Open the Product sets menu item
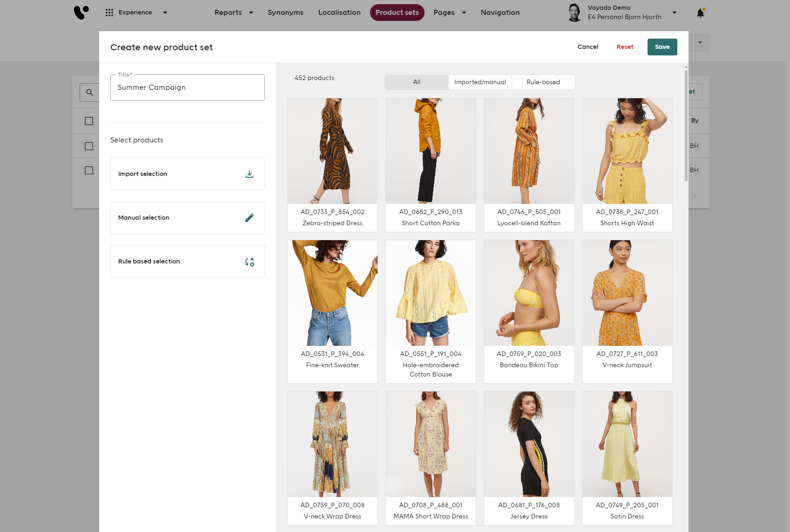The height and width of the screenshot is (532, 790). (x=397, y=13)
